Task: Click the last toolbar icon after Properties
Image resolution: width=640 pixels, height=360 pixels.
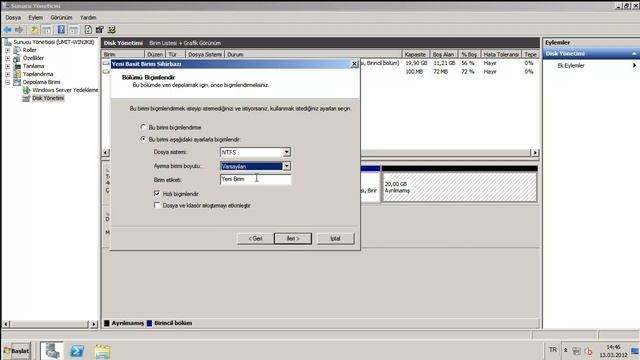Action: coord(111,30)
